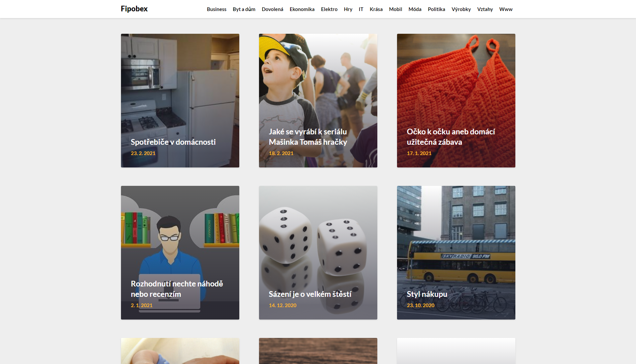This screenshot has height=364, width=636.
Task: Click the date 2. 1. 2021
Action: tap(142, 305)
